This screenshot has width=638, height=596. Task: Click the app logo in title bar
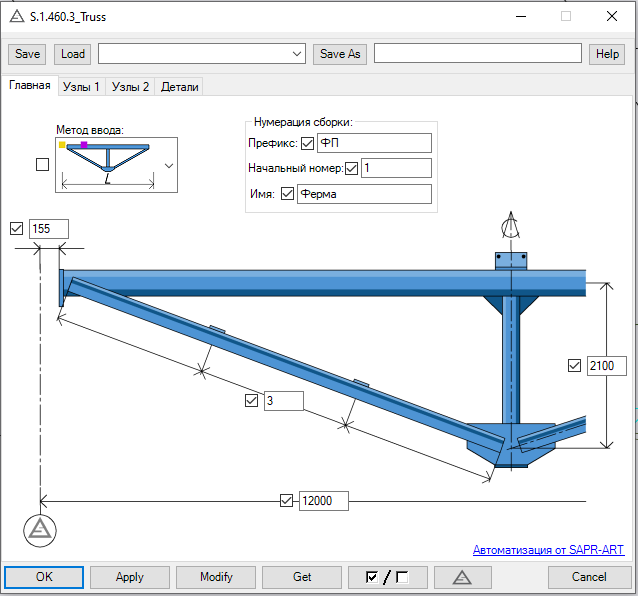16,16
